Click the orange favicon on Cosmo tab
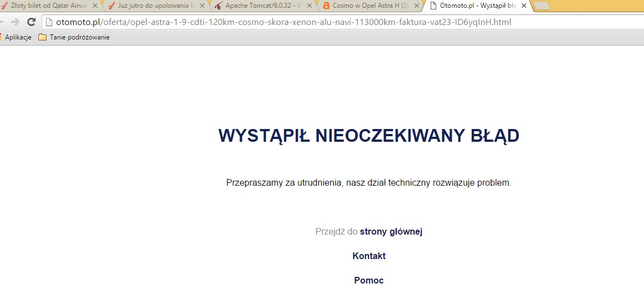The image size is (644, 298). (x=326, y=6)
